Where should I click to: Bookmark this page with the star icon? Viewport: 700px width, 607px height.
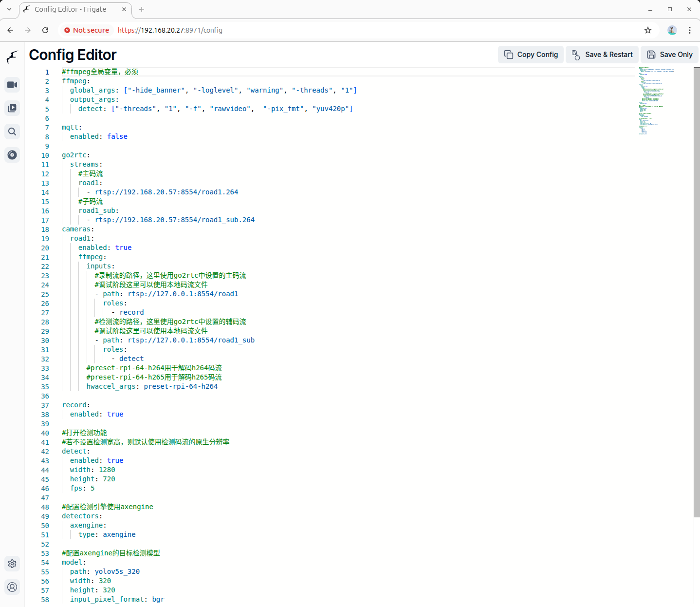pos(647,30)
